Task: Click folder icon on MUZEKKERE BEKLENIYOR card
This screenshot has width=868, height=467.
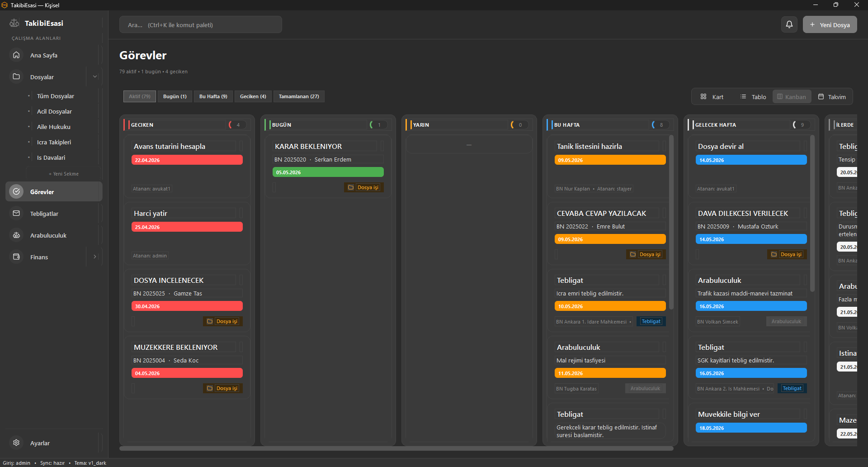Action: pyautogui.click(x=210, y=388)
